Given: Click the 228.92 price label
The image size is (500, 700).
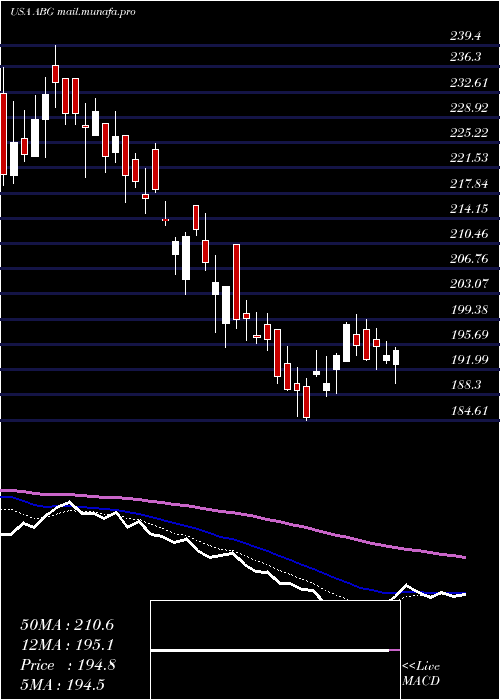Looking at the screenshot, I should (468, 108).
